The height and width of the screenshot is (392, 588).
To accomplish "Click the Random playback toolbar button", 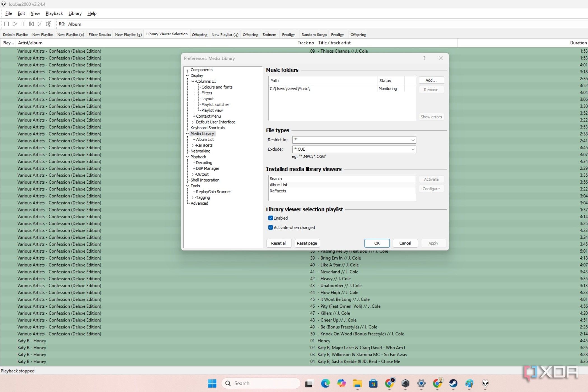I will (x=48, y=24).
